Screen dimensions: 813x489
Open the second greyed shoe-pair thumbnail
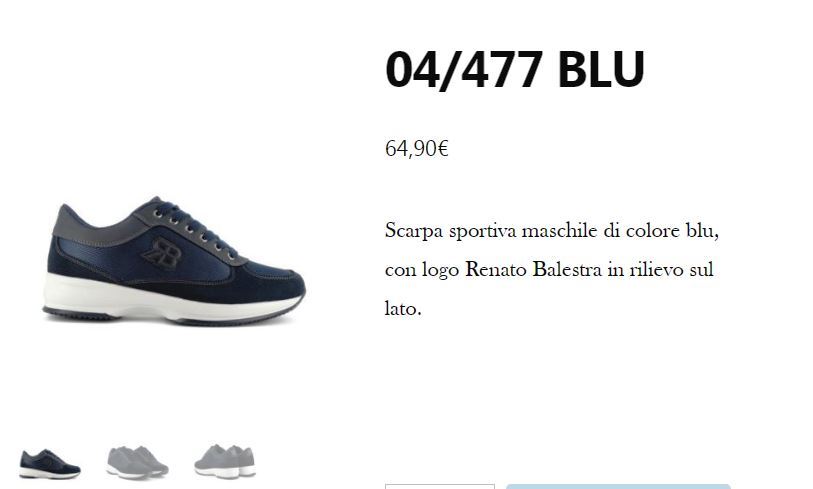click(137, 463)
